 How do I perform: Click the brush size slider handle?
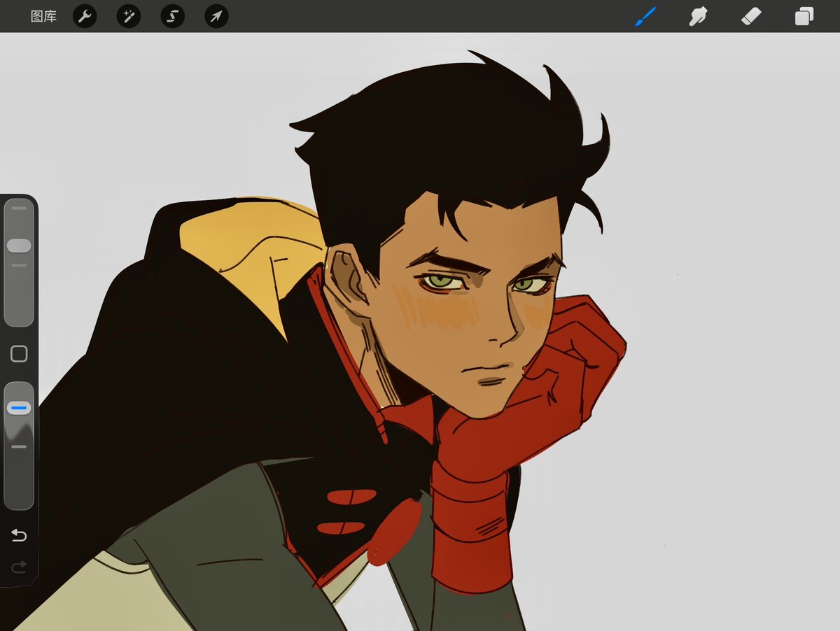pos(19,246)
